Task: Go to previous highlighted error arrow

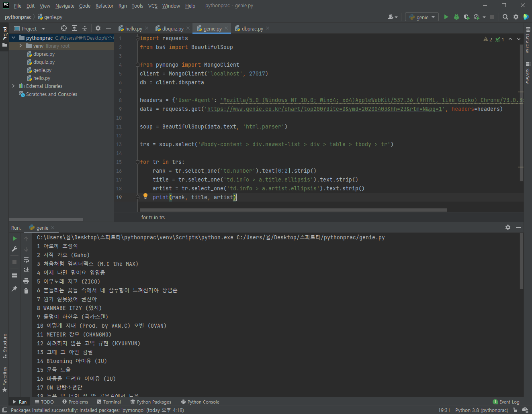Action: pyautogui.click(x=510, y=39)
